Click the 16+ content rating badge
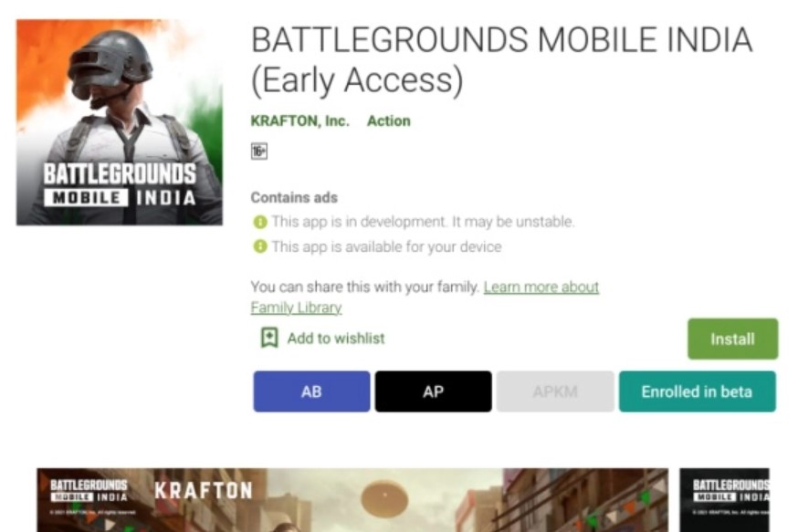Image resolution: width=798 pixels, height=532 pixels. [259, 151]
